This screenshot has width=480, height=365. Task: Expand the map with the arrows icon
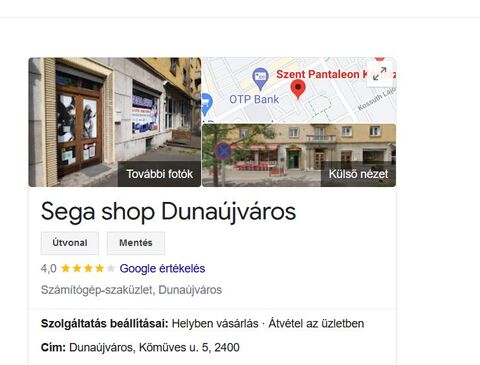pyautogui.click(x=379, y=74)
